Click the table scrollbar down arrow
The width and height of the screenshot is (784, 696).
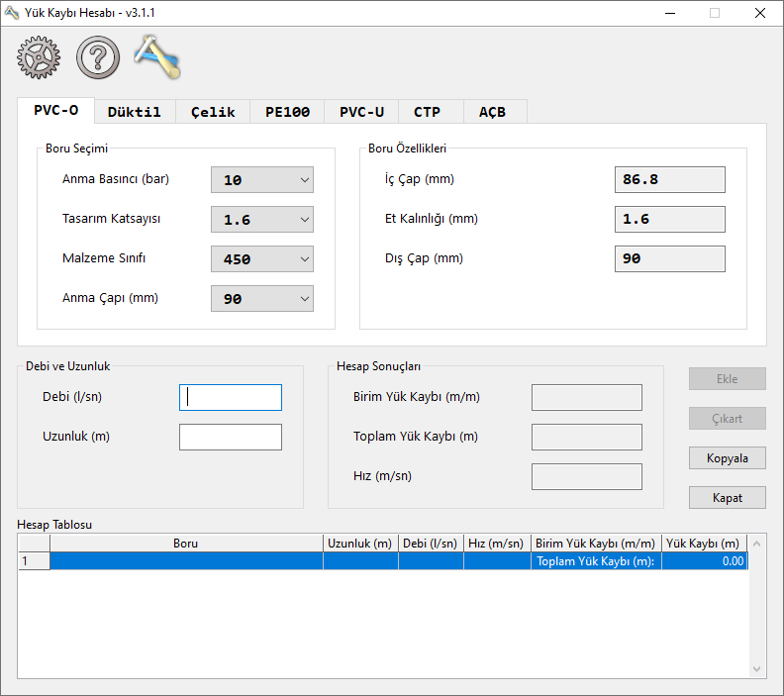click(757, 669)
